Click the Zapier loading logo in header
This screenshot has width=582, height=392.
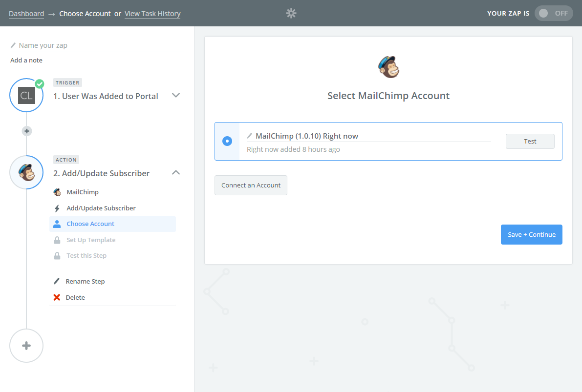[291, 13]
